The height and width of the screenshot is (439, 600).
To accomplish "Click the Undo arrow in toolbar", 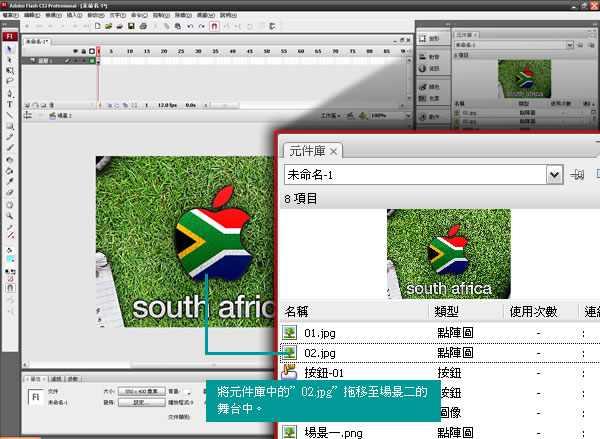I will 190,26.
